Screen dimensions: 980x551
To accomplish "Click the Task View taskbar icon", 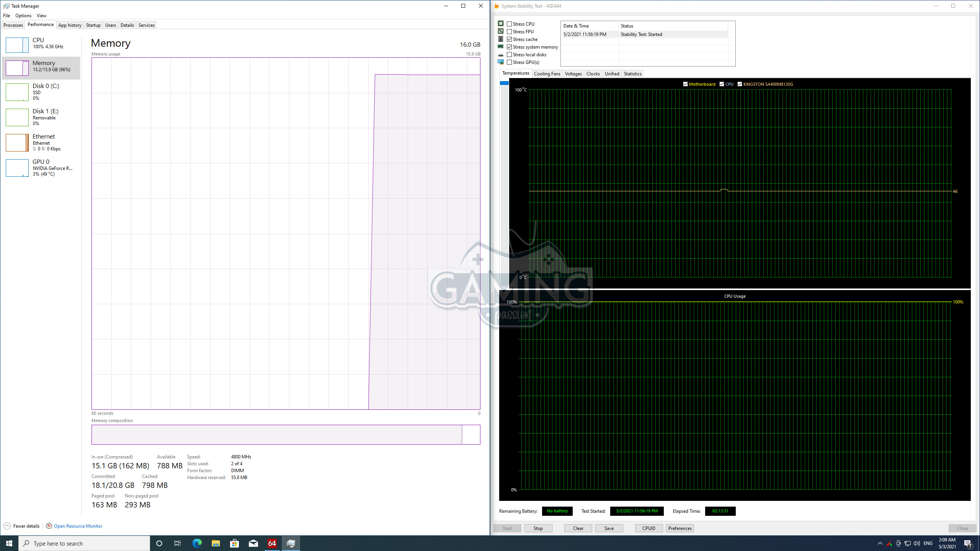I will tap(178, 543).
